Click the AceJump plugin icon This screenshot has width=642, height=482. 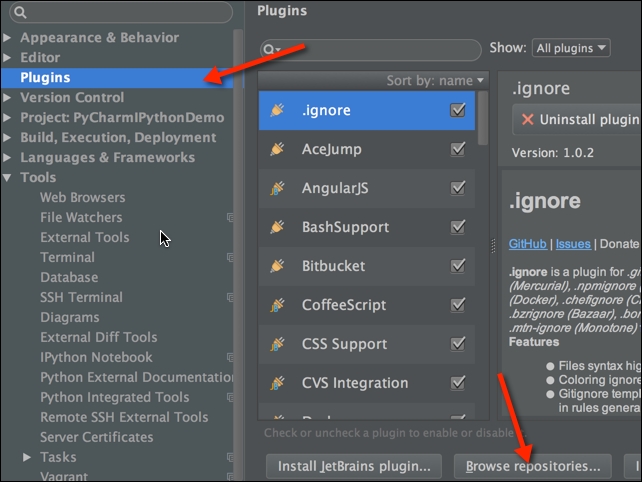[277, 149]
